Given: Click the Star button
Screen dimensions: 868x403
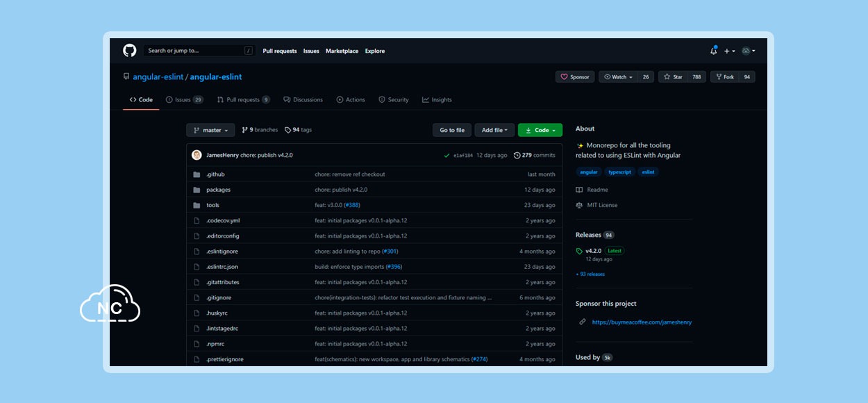Looking at the screenshot, I should tap(673, 77).
